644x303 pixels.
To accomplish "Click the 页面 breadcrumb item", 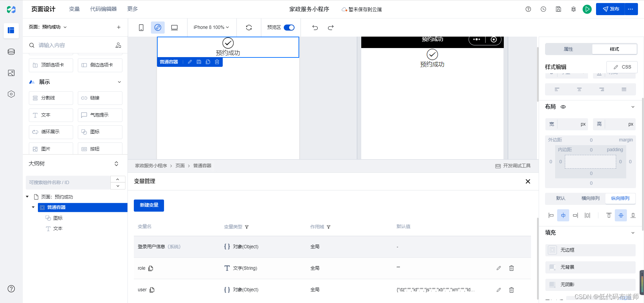I will [180, 166].
